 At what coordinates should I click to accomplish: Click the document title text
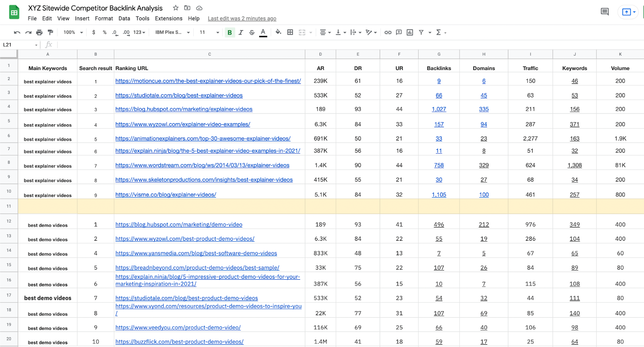95,8
